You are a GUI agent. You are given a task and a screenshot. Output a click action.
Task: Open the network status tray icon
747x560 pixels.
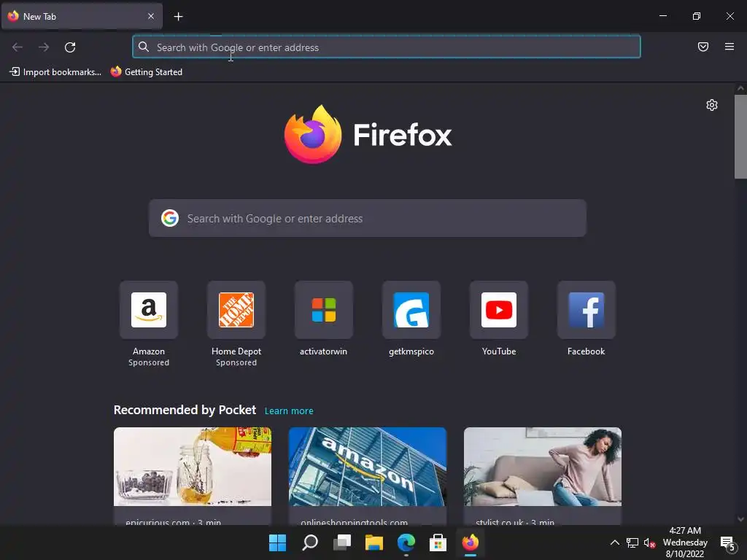coord(632,542)
